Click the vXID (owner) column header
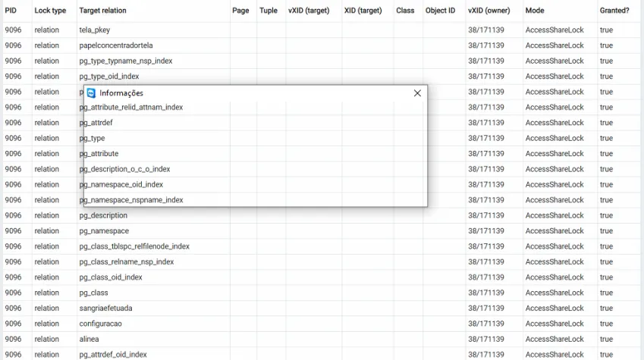 point(488,11)
